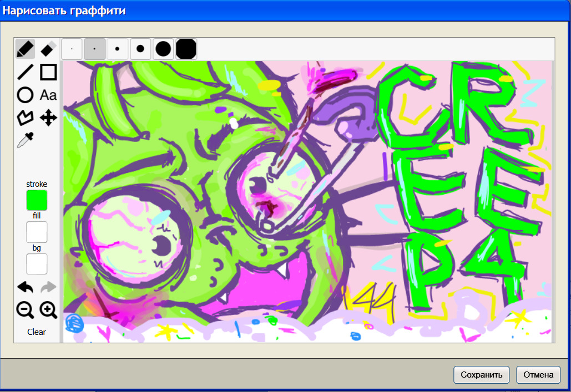Choose the third brush size dot

pyautogui.click(x=117, y=49)
